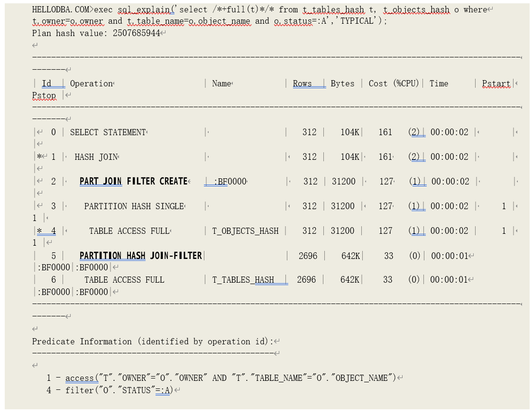
Task: Click the Plan hash value 2507685944 line
Action: point(96,33)
